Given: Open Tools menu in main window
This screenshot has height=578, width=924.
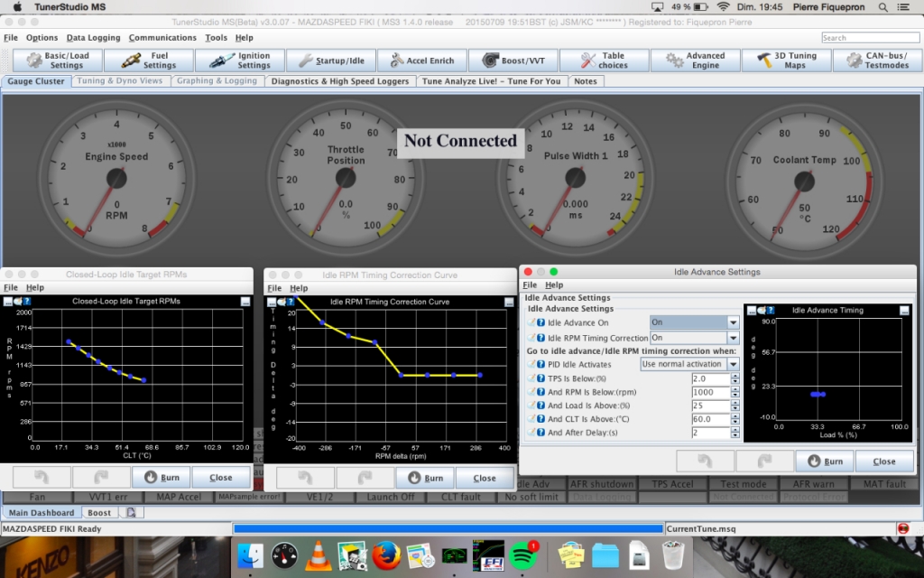Looking at the screenshot, I should coord(216,38).
